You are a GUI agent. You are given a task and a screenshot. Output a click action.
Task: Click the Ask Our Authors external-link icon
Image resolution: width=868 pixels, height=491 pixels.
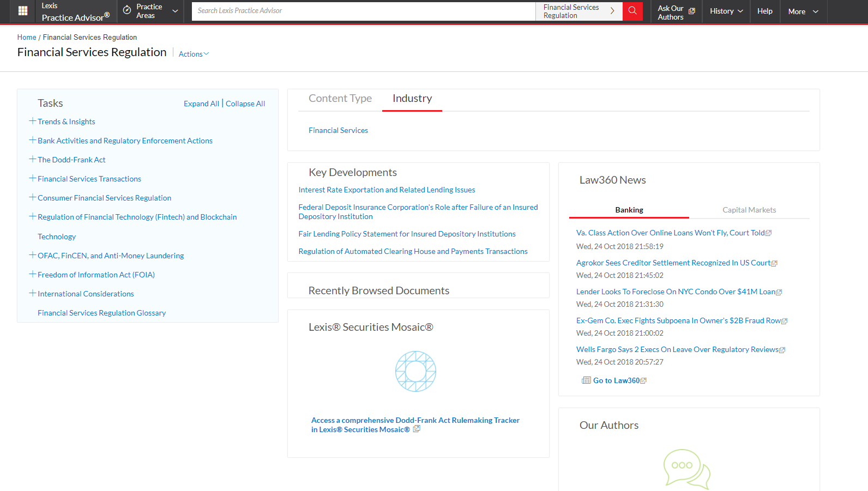[x=692, y=11]
